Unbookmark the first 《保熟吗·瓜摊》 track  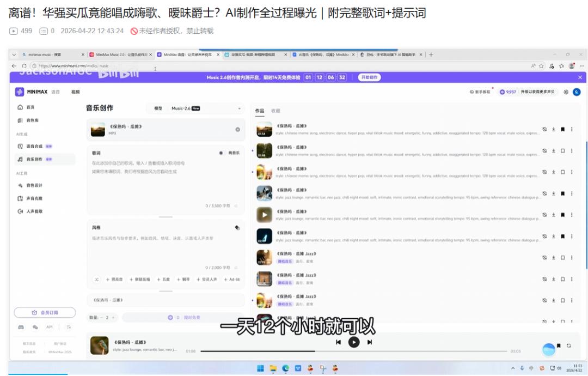[x=562, y=130]
